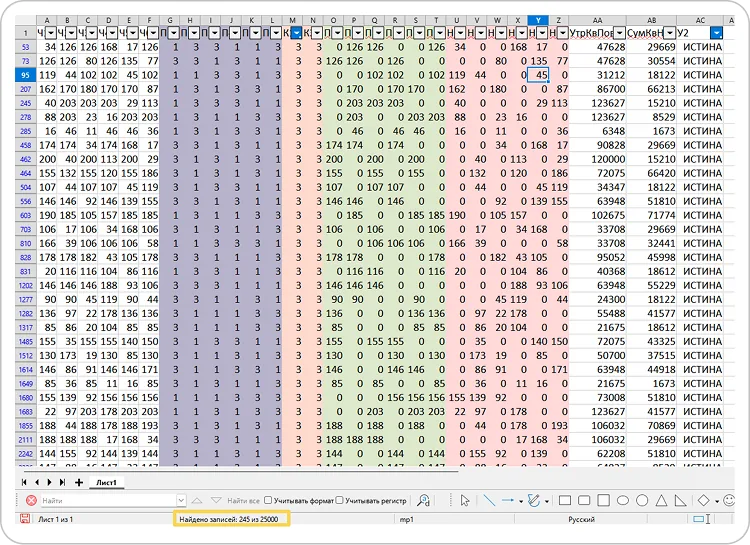Select the Circle shape tool

(x=642, y=501)
